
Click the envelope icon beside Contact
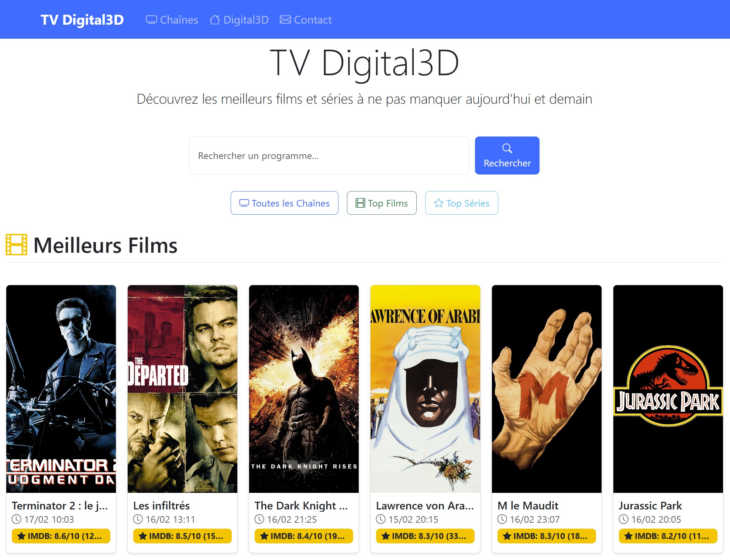pos(285,20)
